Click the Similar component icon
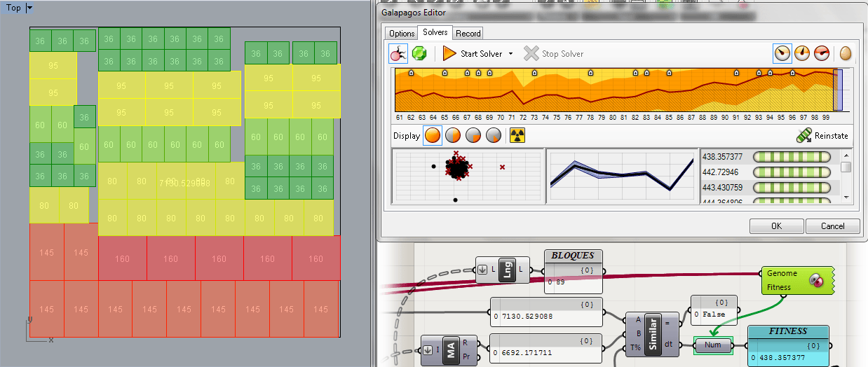This screenshot has width=868, height=367. (x=653, y=335)
